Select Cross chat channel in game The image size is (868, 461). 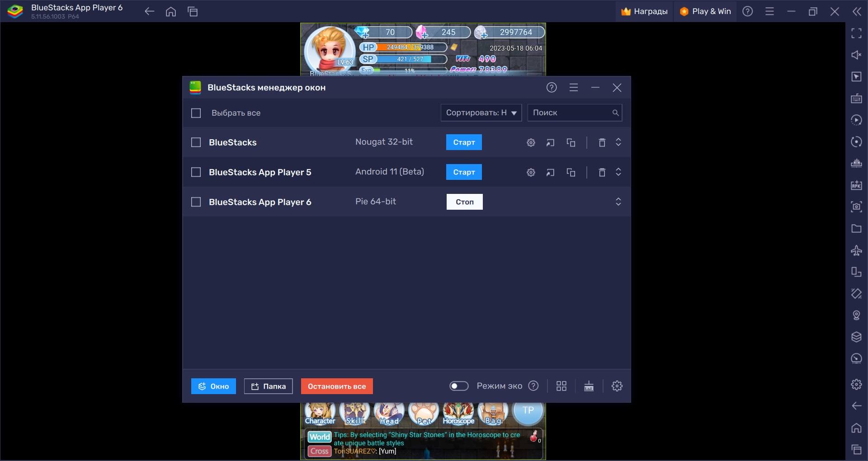tap(320, 451)
